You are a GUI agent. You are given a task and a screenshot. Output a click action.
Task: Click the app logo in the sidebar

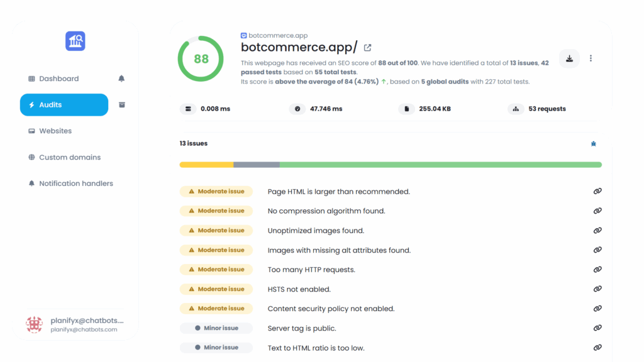75,41
